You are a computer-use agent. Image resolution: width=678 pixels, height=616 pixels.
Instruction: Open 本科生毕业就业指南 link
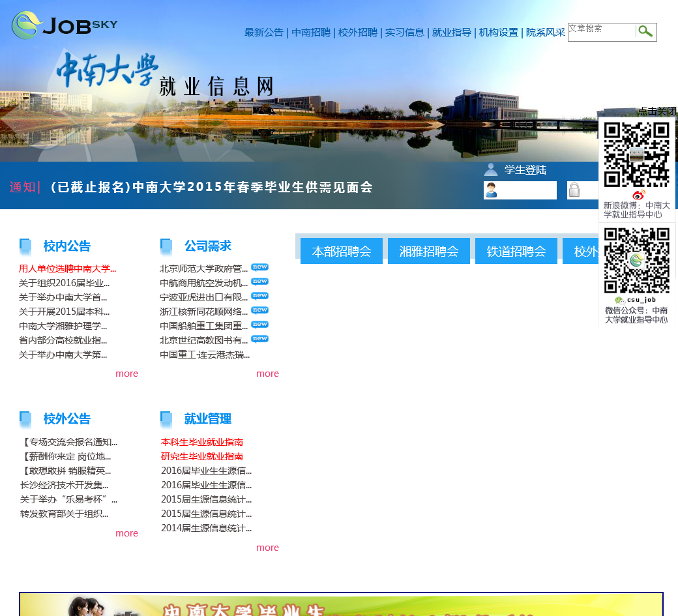tap(202, 442)
